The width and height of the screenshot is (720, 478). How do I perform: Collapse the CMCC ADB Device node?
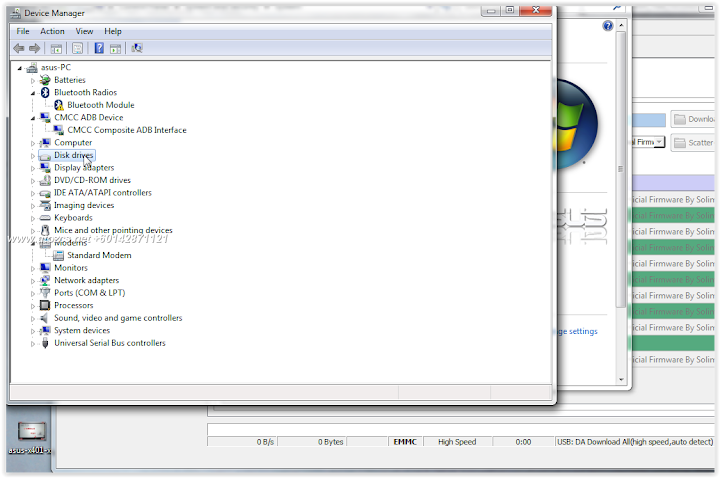pyautogui.click(x=33, y=118)
